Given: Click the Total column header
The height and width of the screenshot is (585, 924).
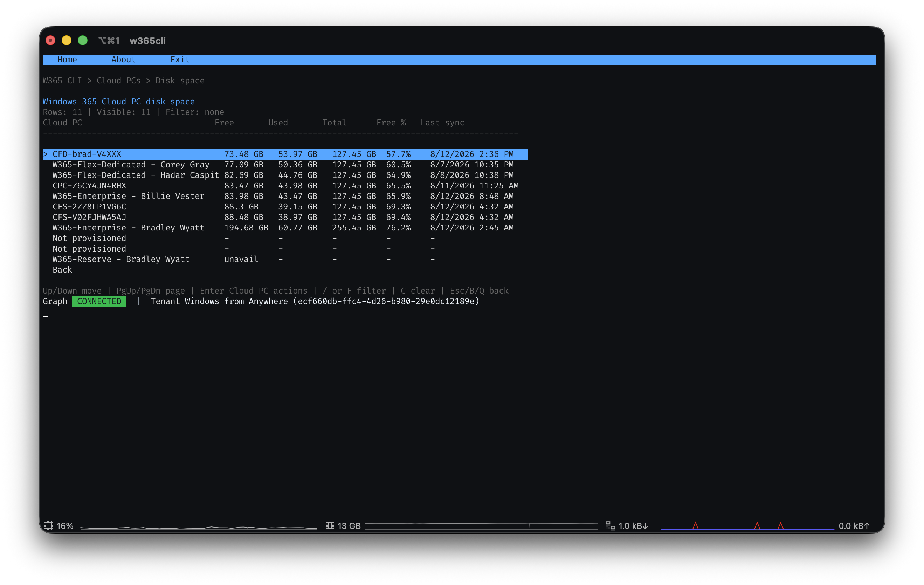Looking at the screenshot, I should coord(334,123).
